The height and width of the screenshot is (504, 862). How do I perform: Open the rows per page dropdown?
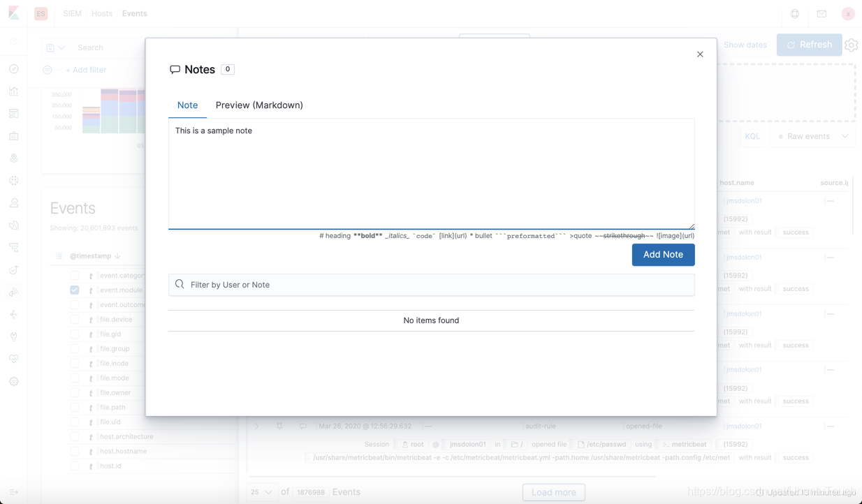[x=261, y=492]
